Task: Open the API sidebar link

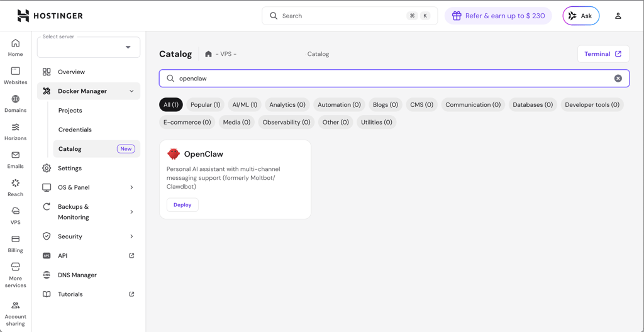Action: pos(88,255)
